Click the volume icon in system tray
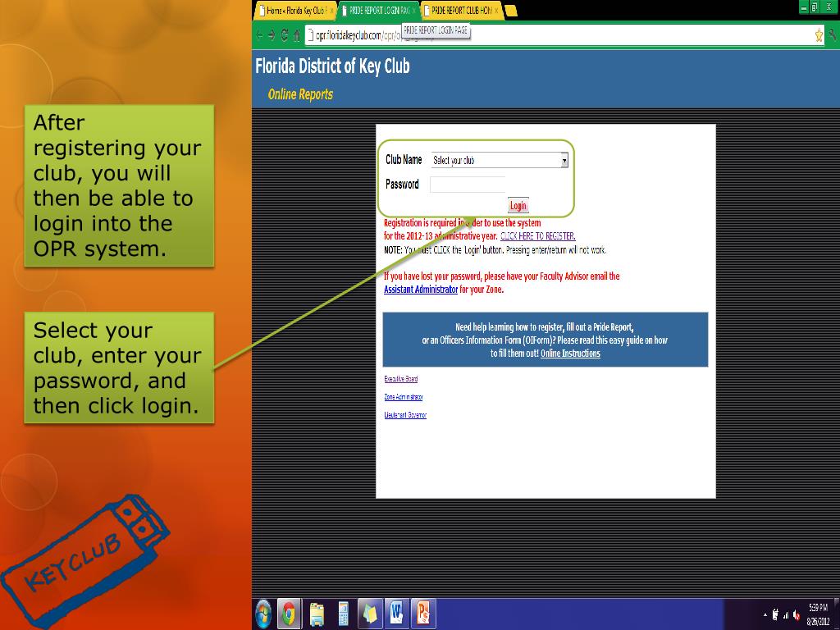 click(796, 615)
